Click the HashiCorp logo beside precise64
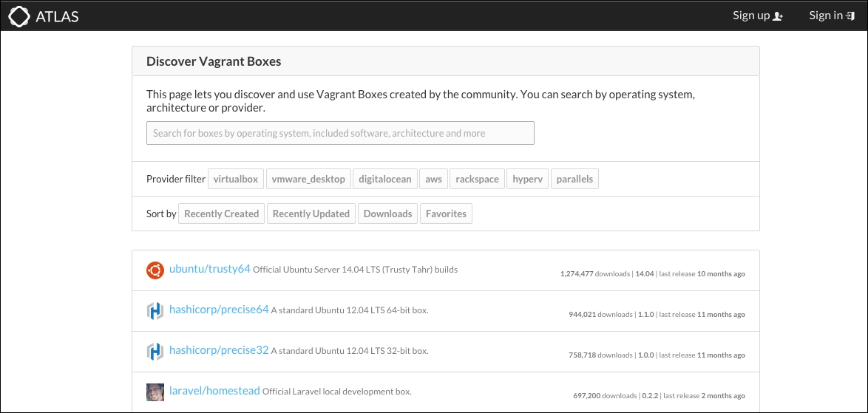Viewport: 868px width, 413px height. click(x=155, y=311)
